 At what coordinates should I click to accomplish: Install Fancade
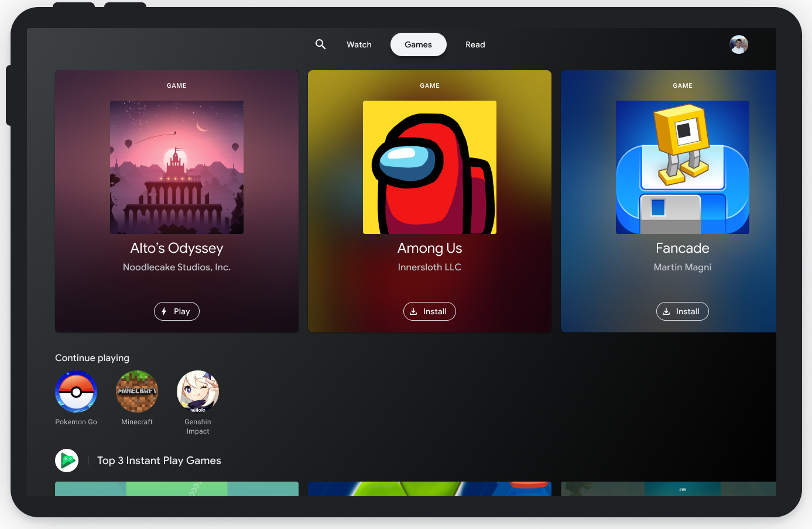point(683,311)
